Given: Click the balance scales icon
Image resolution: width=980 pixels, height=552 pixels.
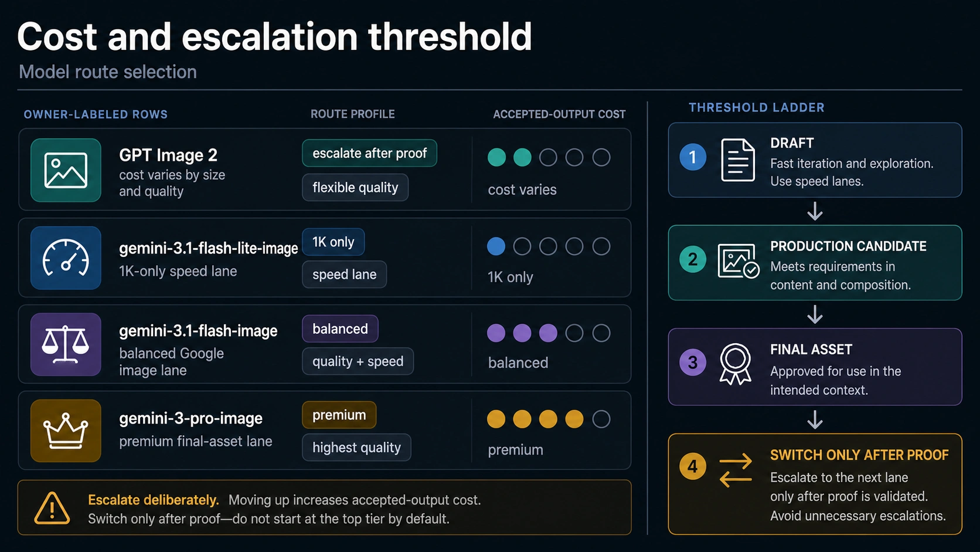Looking at the screenshot, I should click(x=66, y=344).
